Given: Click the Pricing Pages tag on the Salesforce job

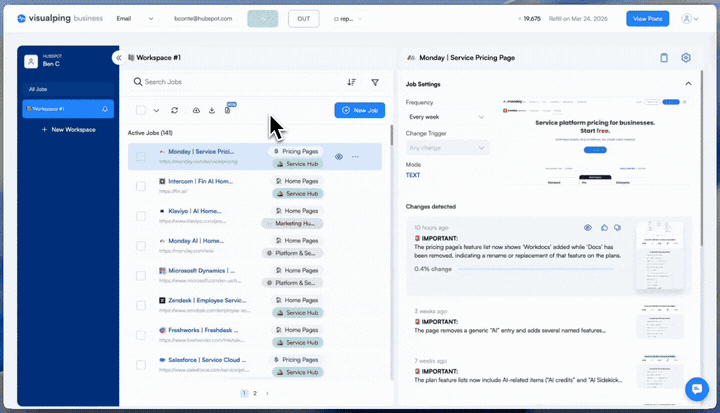Looking at the screenshot, I should tap(296, 360).
